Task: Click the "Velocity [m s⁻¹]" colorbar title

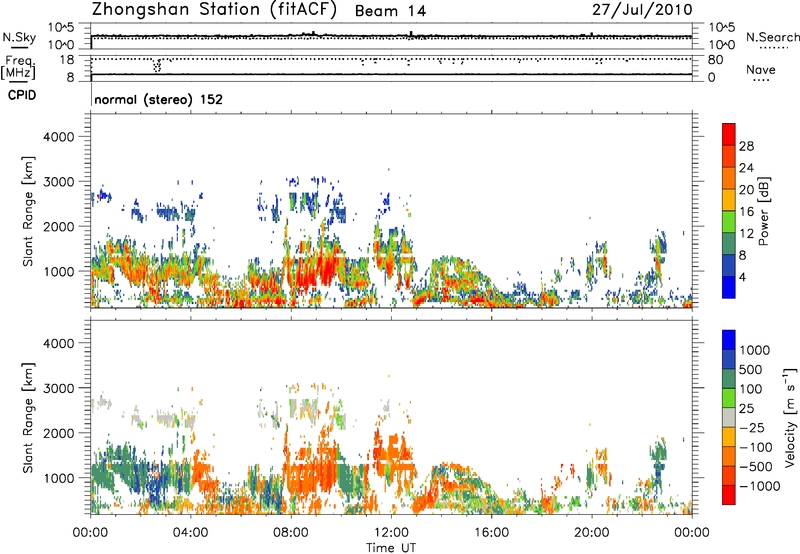Action: click(790, 417)
